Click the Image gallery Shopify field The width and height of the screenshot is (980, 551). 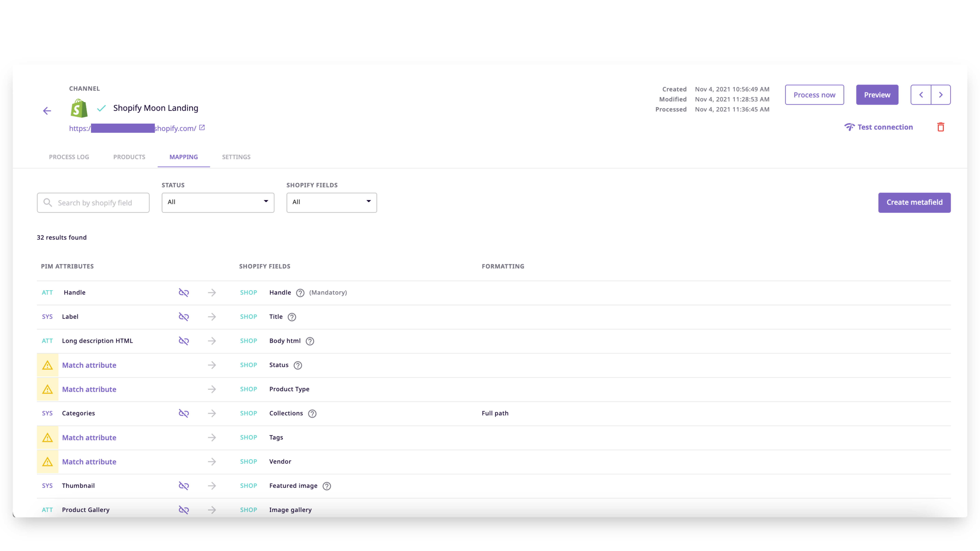click(x=290, y=510)
